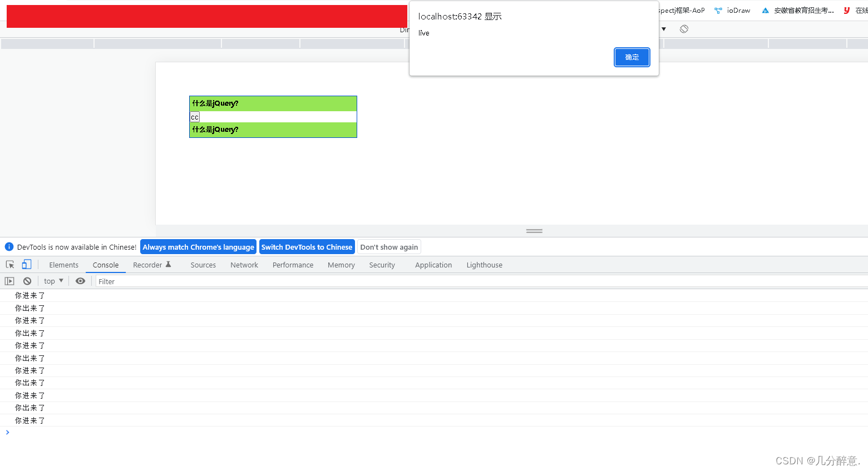Toggle the device toolbar icon
Viewport: 868px width, 471px height.
pos(27,265)
